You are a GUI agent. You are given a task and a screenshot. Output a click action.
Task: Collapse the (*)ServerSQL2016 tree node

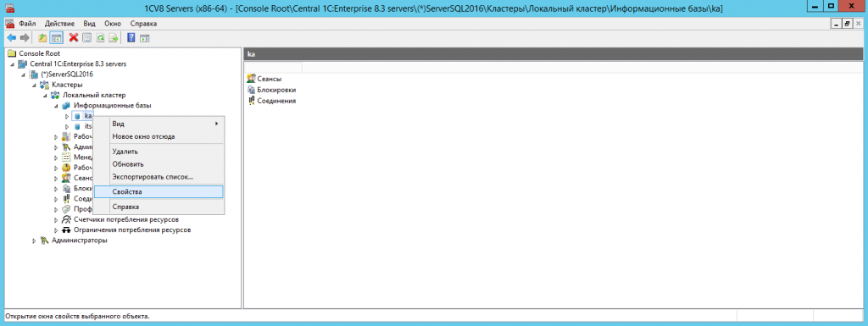pos(24,75)
